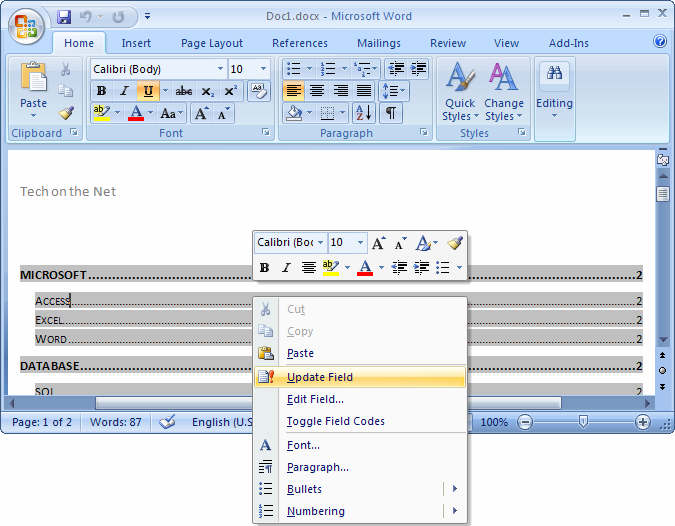
Task: Click the ribbon Cut scissors icon
Action: pyautogui.click(x=65, y=69)
